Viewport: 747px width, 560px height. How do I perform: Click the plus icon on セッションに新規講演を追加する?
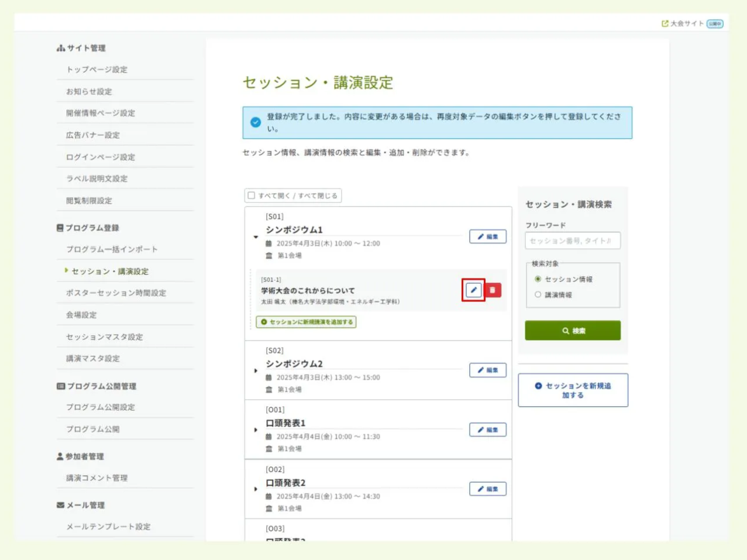coord(264,322)
